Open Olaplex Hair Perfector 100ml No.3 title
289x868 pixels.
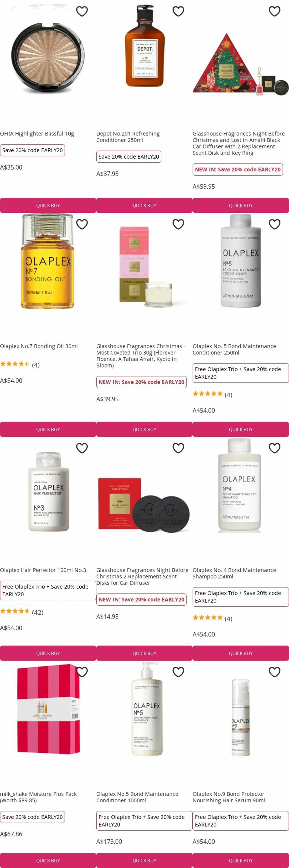43,570
